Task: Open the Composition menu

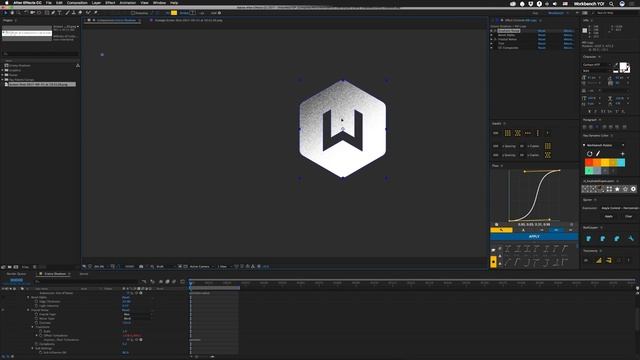Action: 77,3
